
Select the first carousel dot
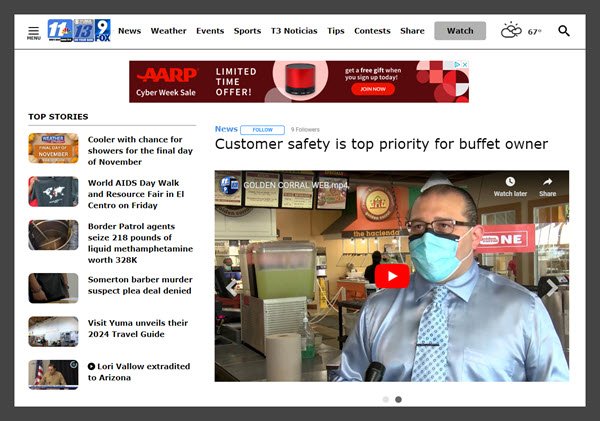[386, 399]
